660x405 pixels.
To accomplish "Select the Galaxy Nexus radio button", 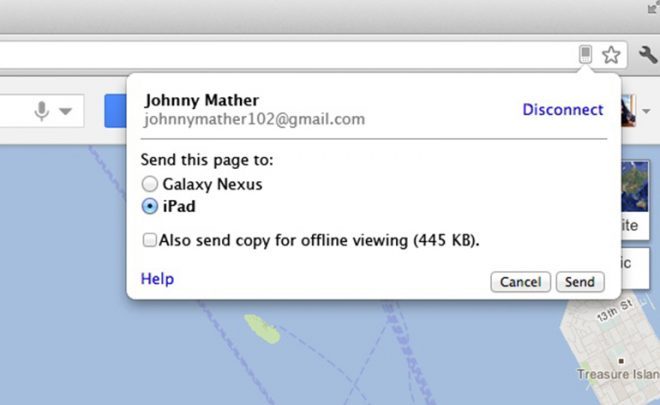I will pos(149,184).
